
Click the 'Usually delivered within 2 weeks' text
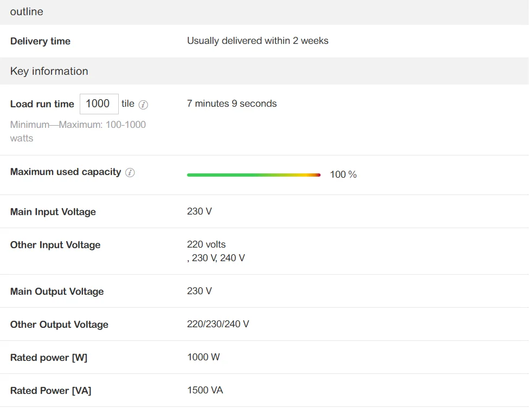(x=258, y=41)
